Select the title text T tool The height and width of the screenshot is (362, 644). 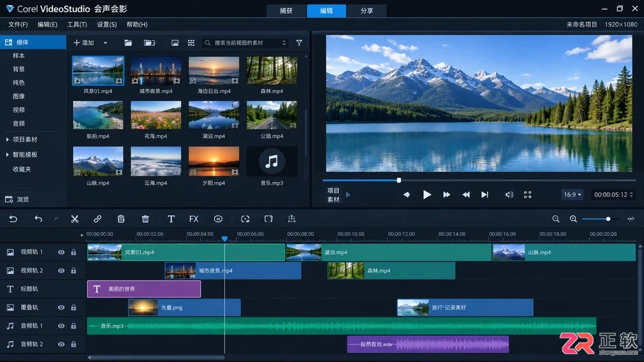click(x=171, y=219)
